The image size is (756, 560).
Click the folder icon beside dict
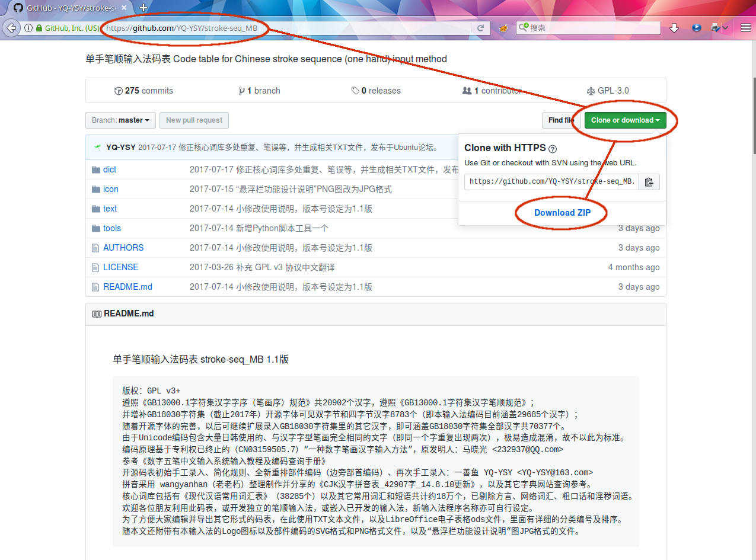click(x=96, y=169)
